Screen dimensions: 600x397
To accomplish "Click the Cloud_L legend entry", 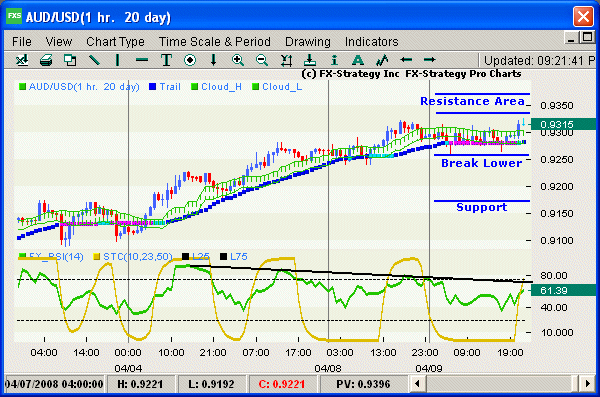I will coord(277,87).
